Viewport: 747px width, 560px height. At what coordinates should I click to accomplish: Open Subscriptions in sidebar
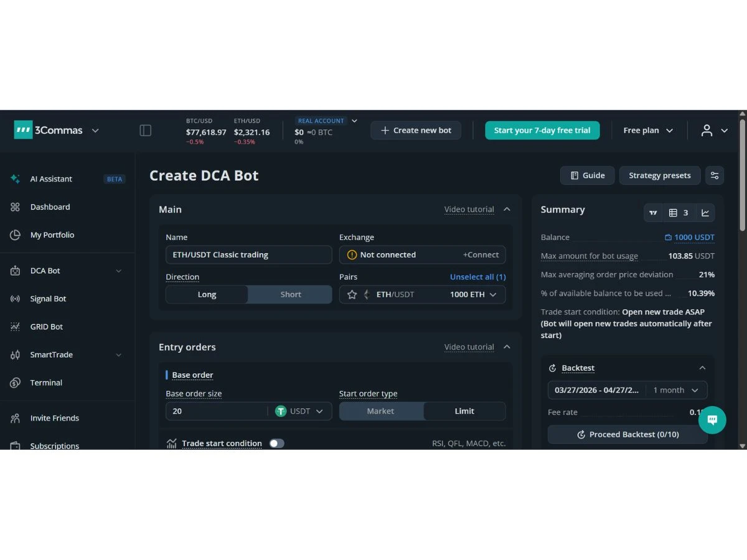click(x=55, y=446)
